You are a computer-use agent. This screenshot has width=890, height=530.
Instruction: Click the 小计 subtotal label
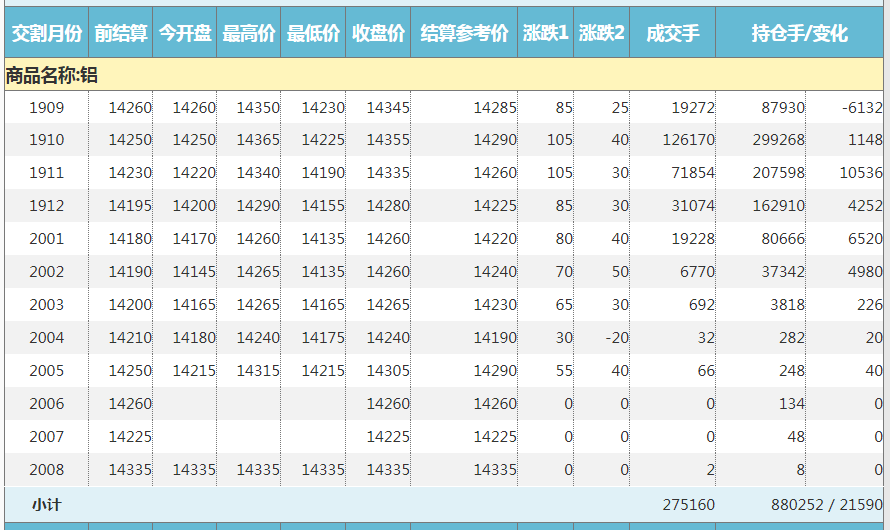(46, 505)
